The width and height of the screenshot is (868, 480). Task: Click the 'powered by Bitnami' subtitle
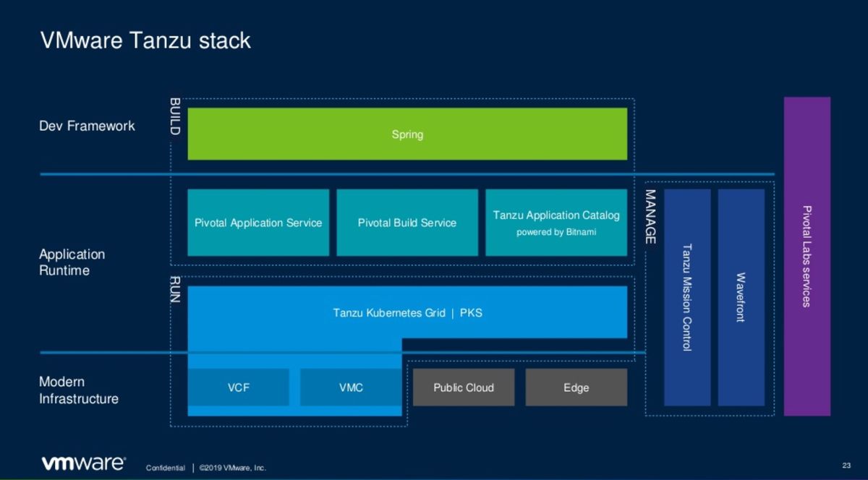pos(556,232)
